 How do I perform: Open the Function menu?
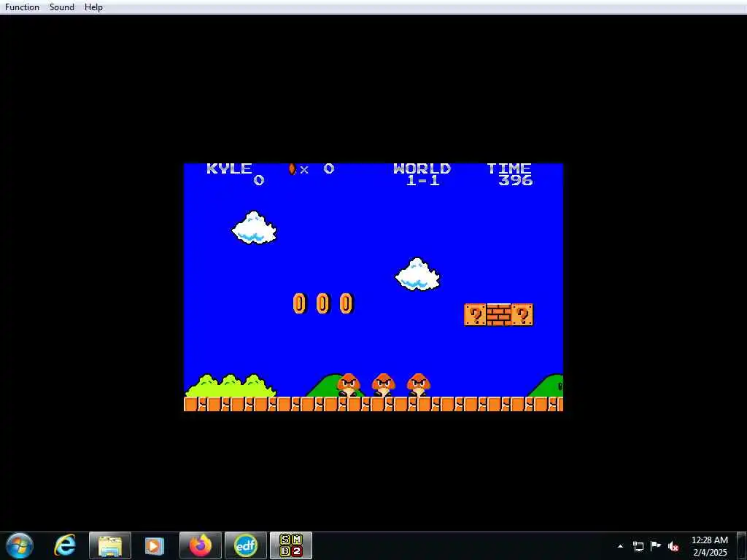tap(22, 7)
